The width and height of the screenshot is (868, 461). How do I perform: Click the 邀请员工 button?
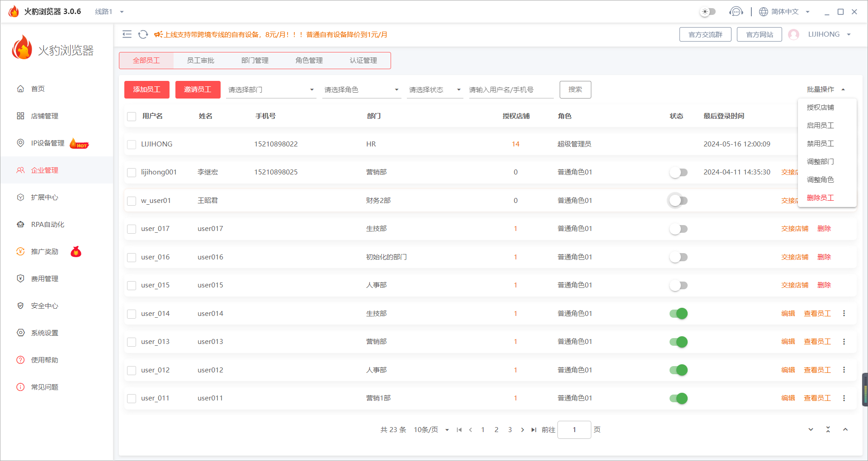pyautogui.click(x=198, y=89)
